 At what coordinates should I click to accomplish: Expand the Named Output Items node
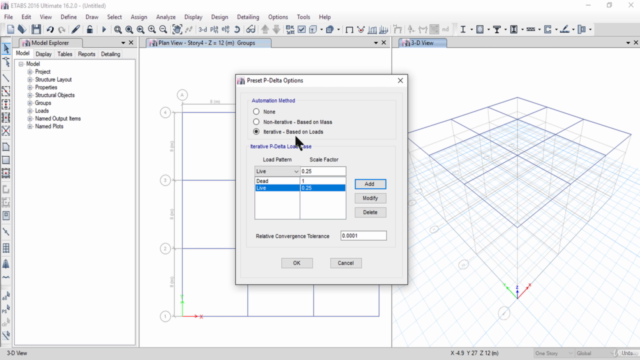pyautogui.click(x=30, y=118)
